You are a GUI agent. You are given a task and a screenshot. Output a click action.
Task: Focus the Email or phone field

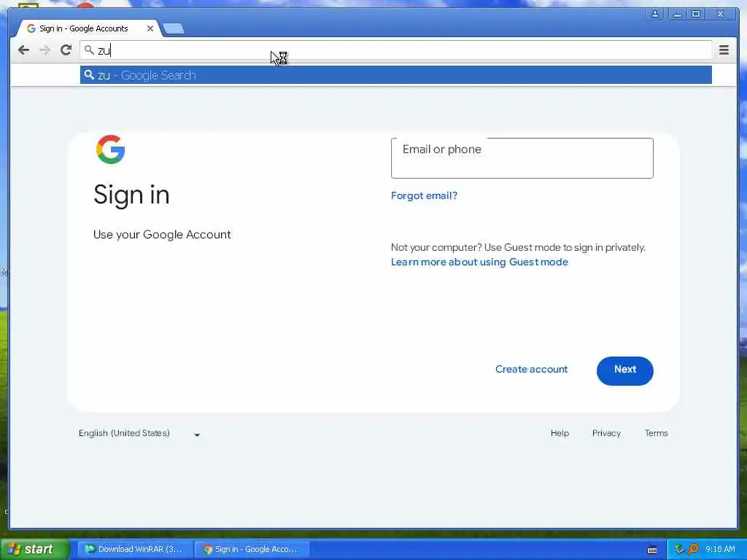(522, 158)
